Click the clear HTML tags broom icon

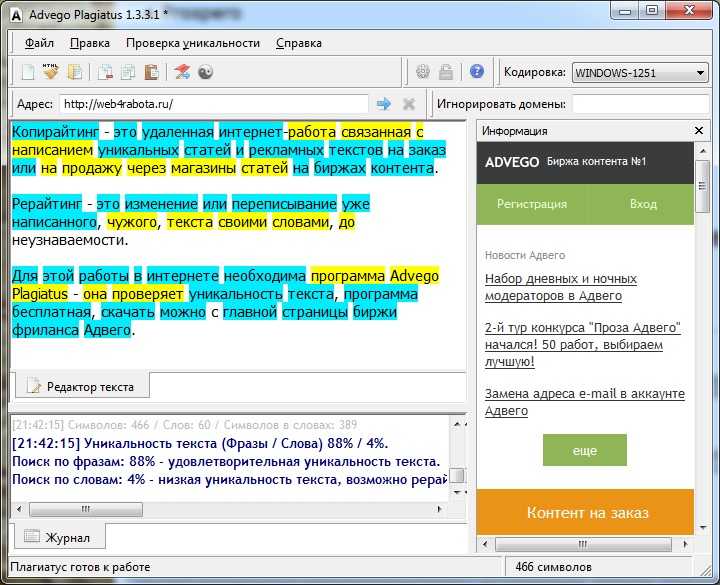pyautogui.click(x=51, y=72)
